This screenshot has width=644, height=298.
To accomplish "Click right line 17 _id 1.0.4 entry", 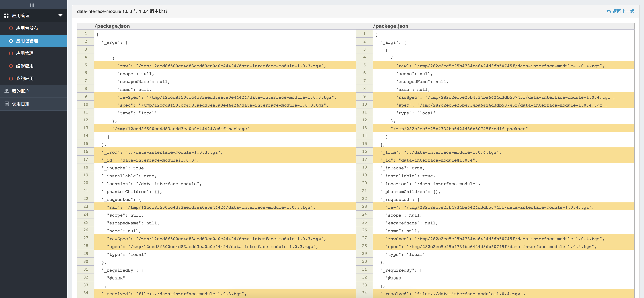I will (429, 160).
